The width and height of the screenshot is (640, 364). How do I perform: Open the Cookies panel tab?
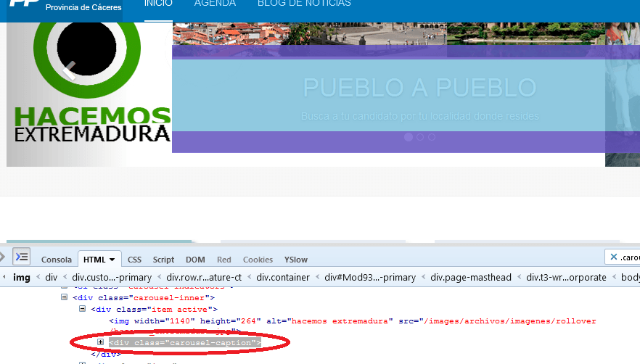click(258, 260)
